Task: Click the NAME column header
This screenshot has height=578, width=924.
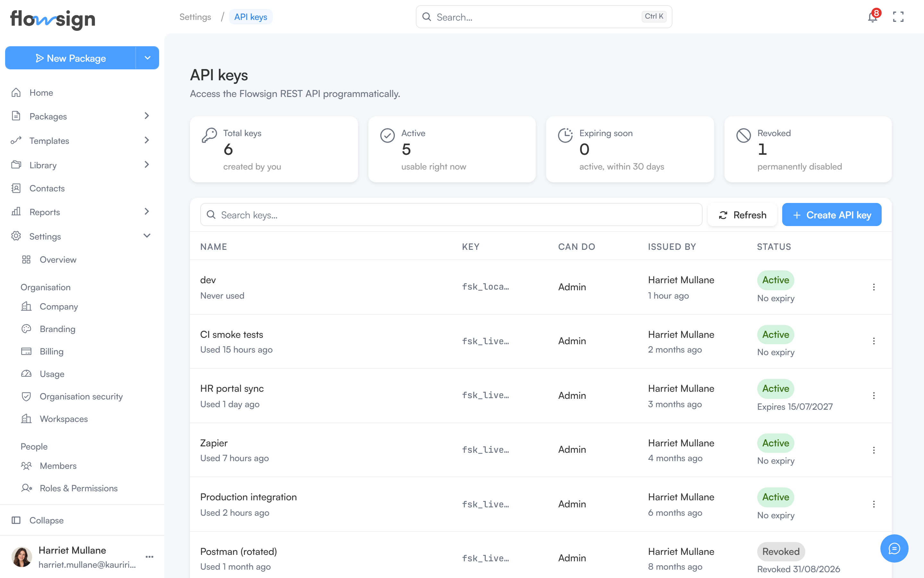Action: (213, 247)
